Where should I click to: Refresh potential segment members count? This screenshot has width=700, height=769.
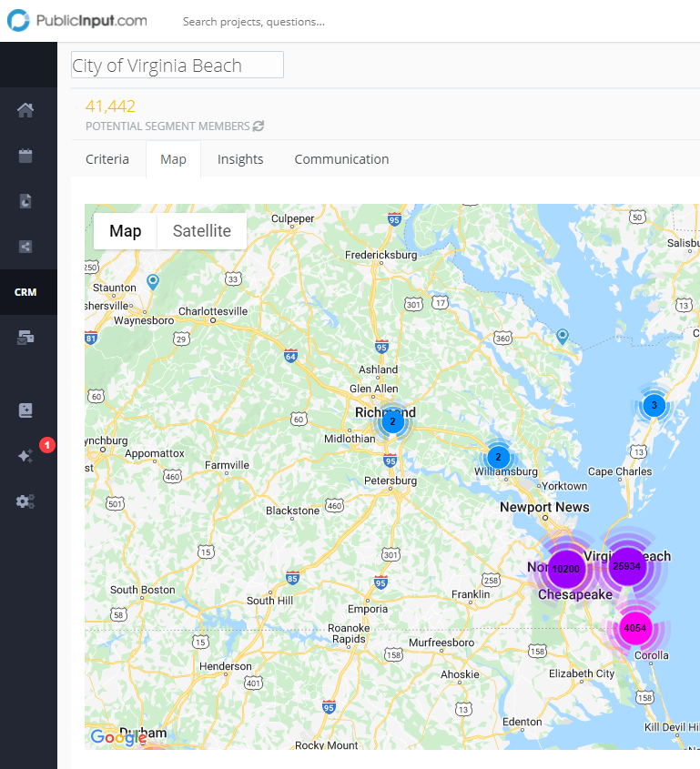(x=259, y=126)
